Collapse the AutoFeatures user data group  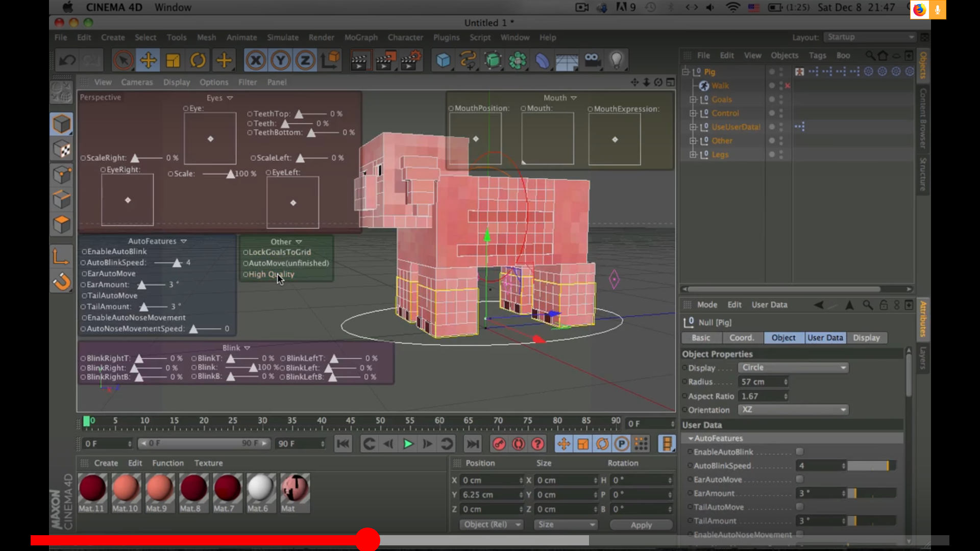pos(691,438)
